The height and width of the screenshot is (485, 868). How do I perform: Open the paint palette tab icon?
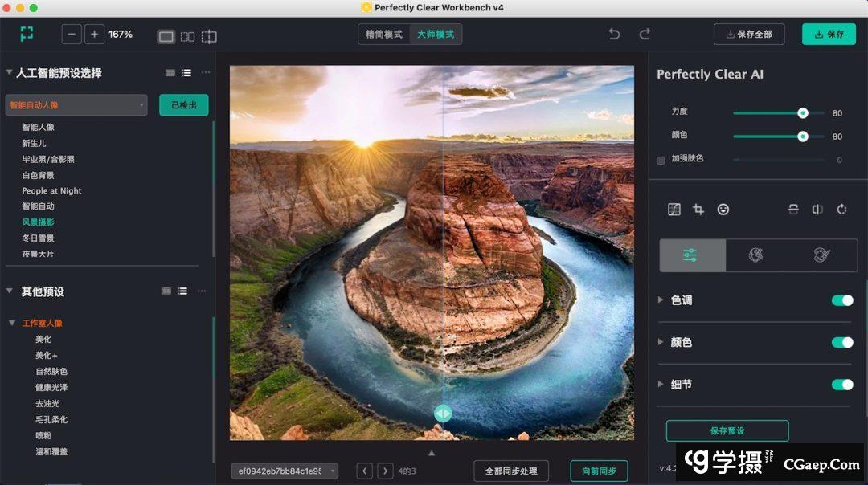click(821, 255)
